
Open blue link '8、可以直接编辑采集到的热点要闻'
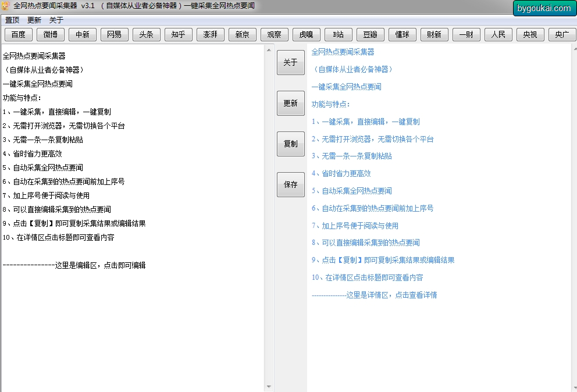366,243
